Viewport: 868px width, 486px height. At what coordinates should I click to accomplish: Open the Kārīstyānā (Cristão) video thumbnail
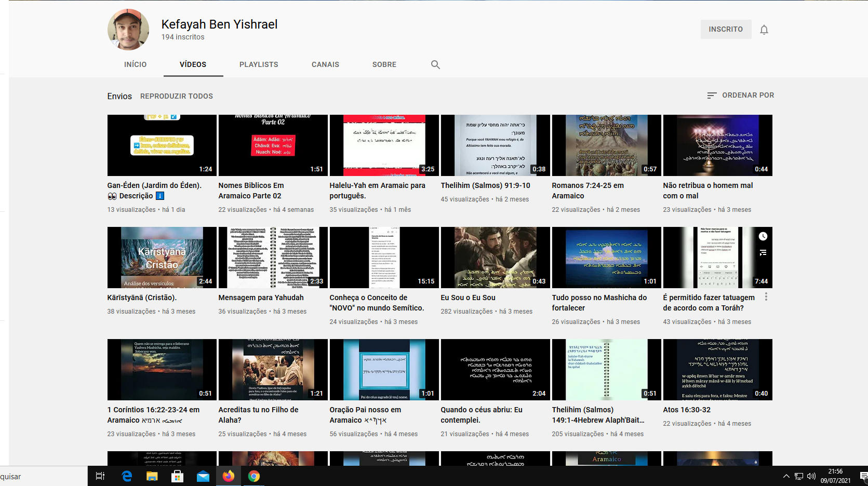[162, 258]
